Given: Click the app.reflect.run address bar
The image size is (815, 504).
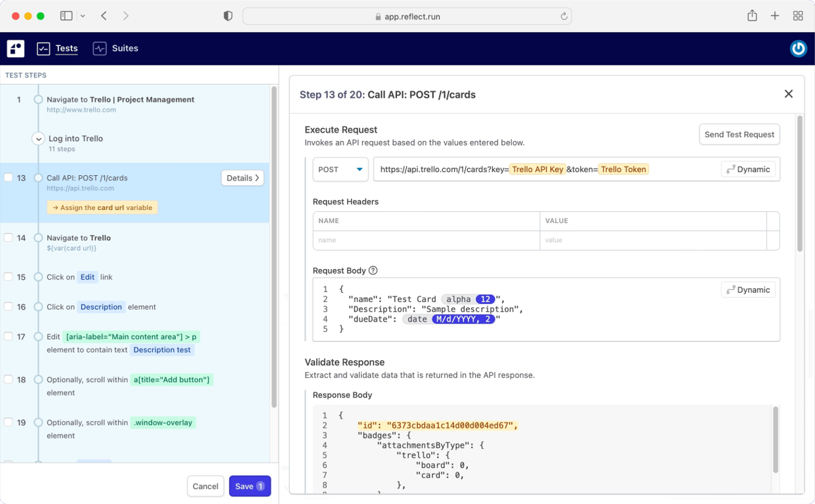Looking at the screenshot, I should coord(407,16).
